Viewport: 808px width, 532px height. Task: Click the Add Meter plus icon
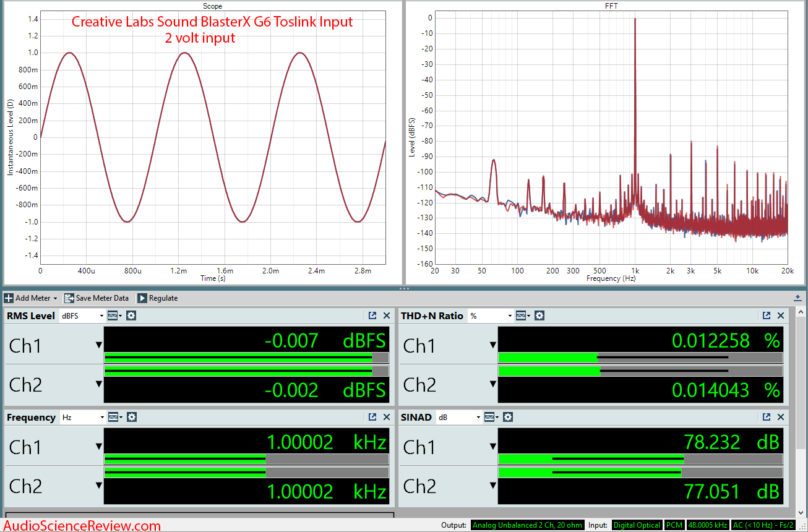(9, 298)
